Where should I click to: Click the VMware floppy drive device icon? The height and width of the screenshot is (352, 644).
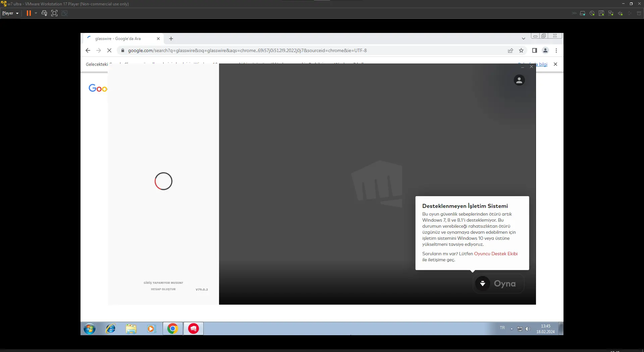(601, 13)
